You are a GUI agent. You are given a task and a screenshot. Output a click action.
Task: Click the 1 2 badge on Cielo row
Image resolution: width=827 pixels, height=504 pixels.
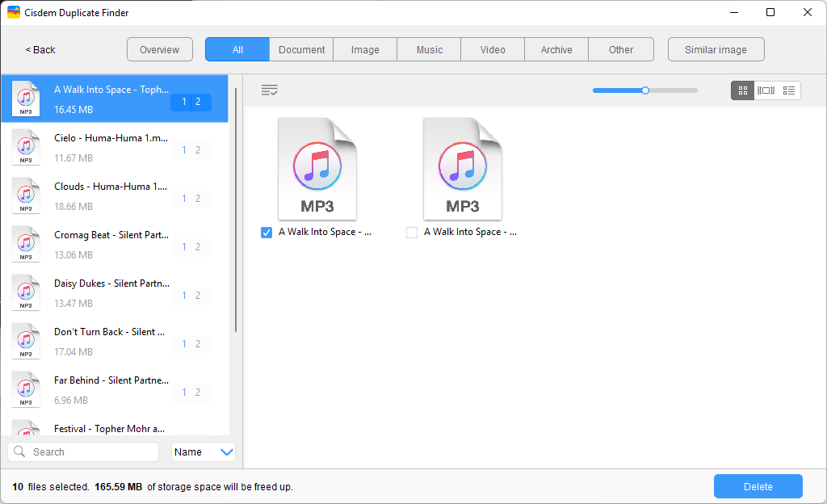click(191, 150)
